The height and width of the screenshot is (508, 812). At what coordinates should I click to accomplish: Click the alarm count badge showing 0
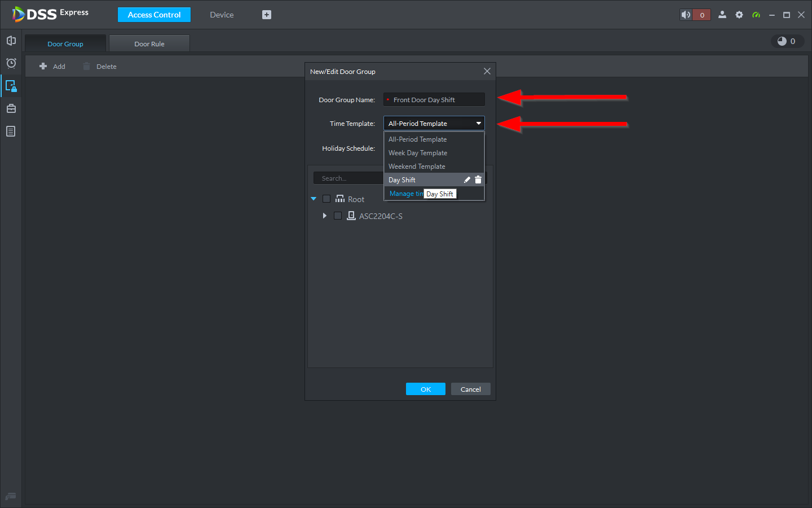(702, 15)
